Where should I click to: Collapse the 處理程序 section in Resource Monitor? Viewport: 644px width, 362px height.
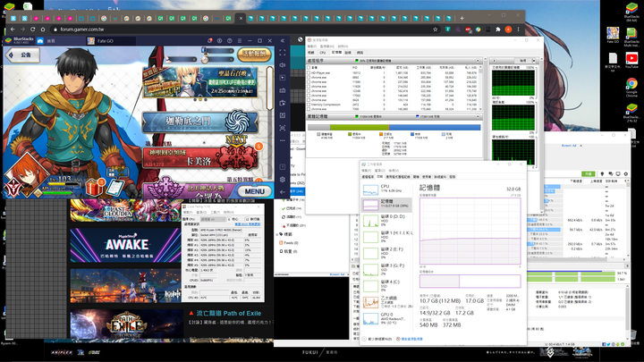pyautogui.click(x=478, y=61)
